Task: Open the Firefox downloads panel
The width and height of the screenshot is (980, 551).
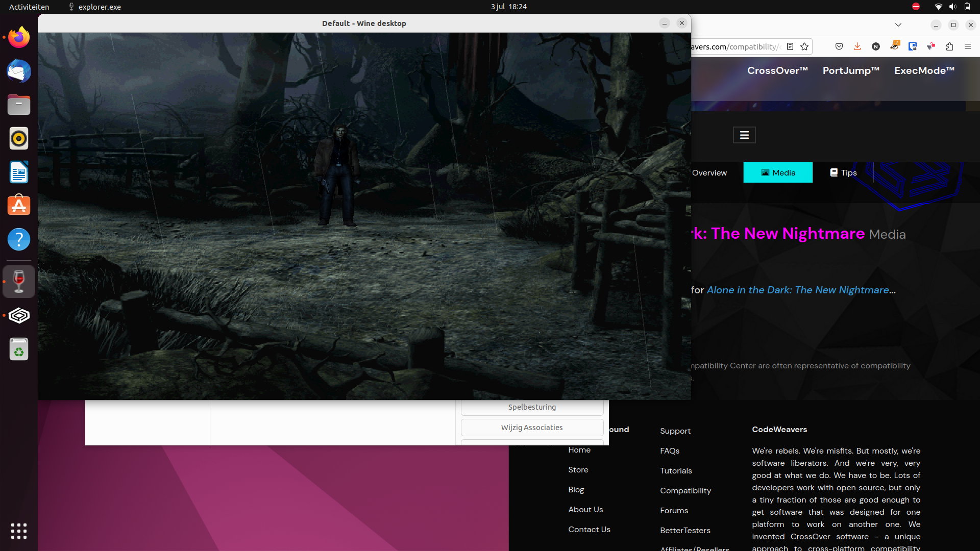Action: point(857,46)
